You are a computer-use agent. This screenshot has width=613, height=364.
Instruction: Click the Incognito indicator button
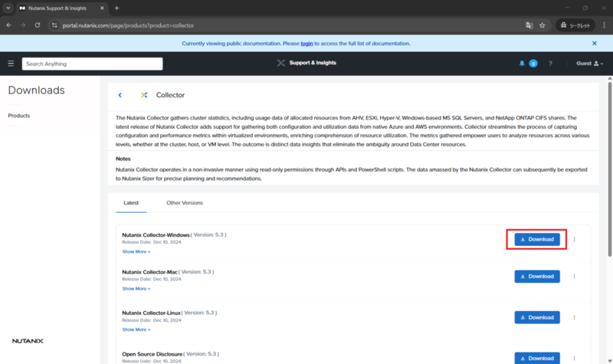tap(575, 25)
